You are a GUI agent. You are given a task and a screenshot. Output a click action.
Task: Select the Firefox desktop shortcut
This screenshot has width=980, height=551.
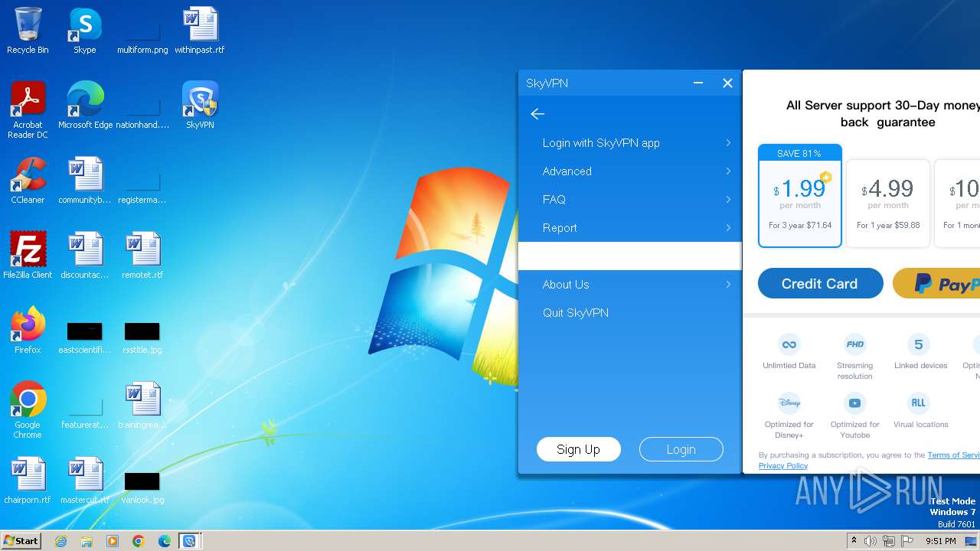pos(28,331)
